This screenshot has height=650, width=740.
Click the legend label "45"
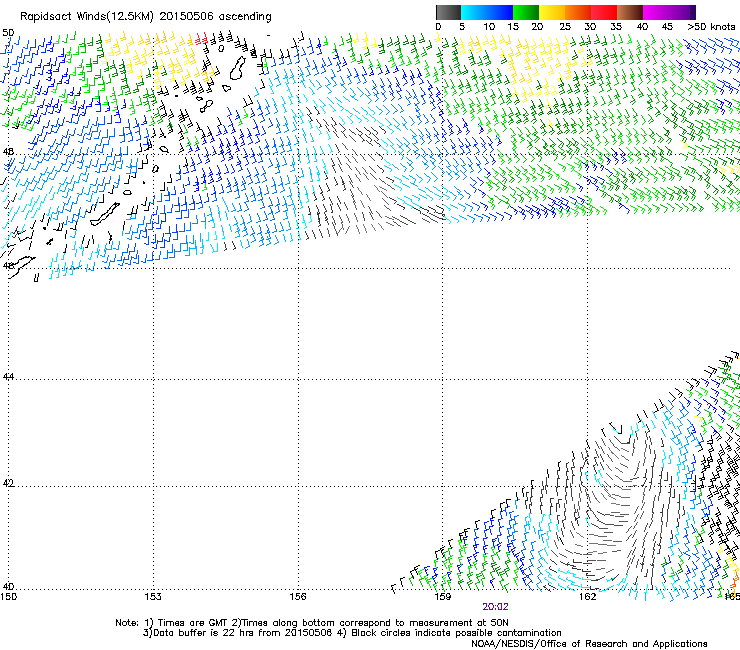[x=667, y=27]
